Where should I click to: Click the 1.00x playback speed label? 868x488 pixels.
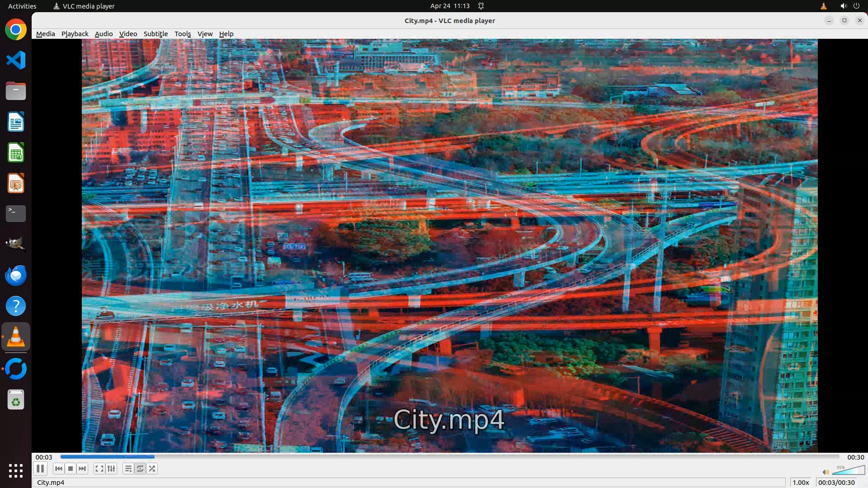pos(801,483)
